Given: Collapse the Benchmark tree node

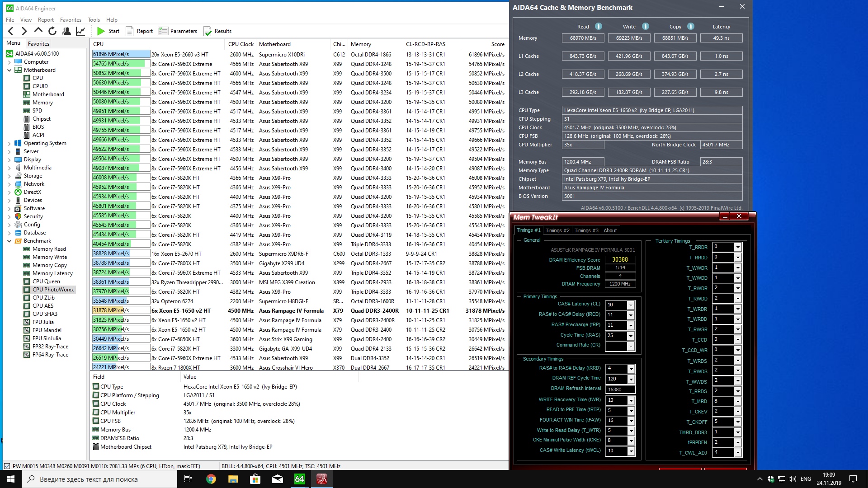Looking at the screenshot, I should click(x=9, y=241).
